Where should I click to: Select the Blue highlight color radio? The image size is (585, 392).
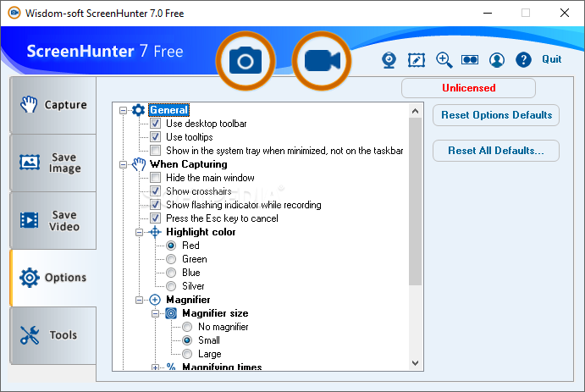[x=171, y=273]
